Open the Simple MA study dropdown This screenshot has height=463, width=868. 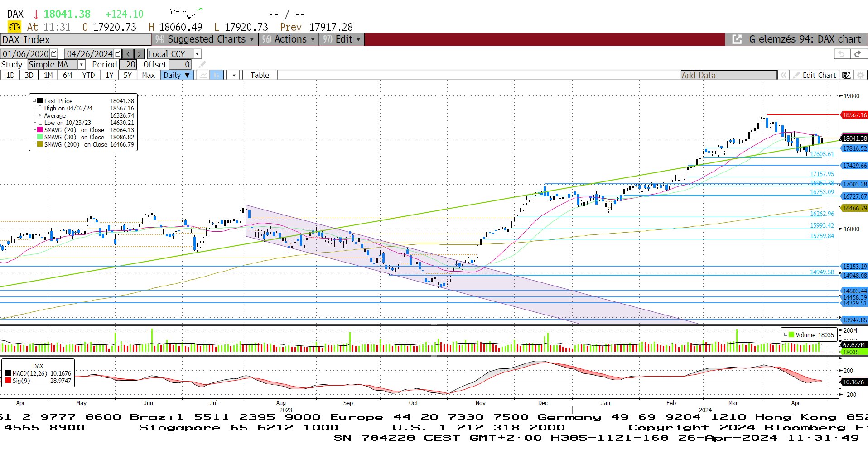81,64
